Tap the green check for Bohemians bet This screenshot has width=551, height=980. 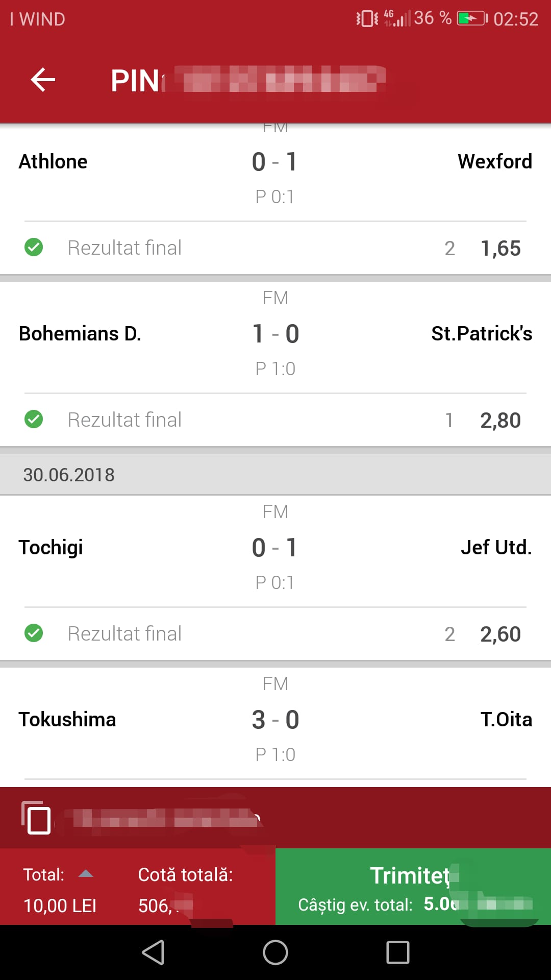tap(34, 420)
